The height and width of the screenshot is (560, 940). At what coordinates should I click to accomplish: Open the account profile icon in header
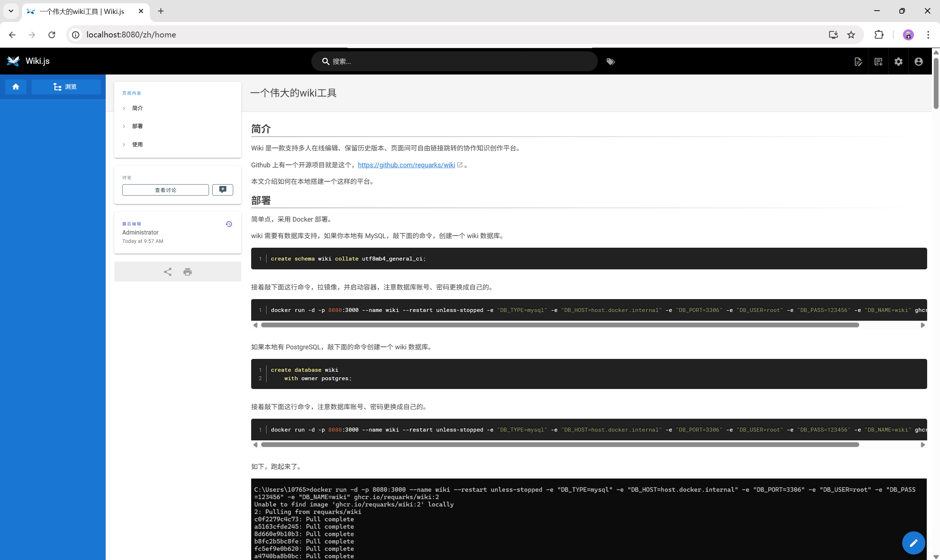pyautogui.click(x=918, y=62)
